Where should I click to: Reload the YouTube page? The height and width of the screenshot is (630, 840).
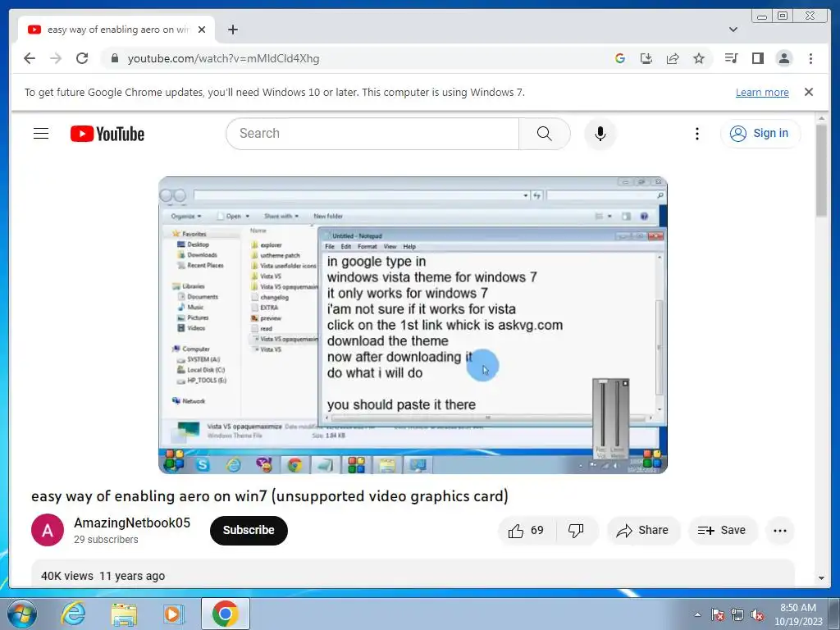click(x=82, y=58)
